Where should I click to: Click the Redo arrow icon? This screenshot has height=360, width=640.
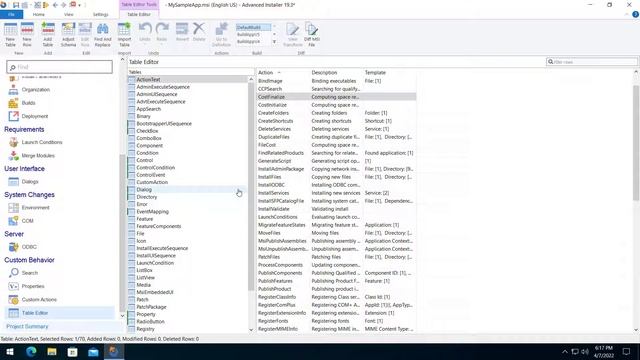click(x=162, y=32)
